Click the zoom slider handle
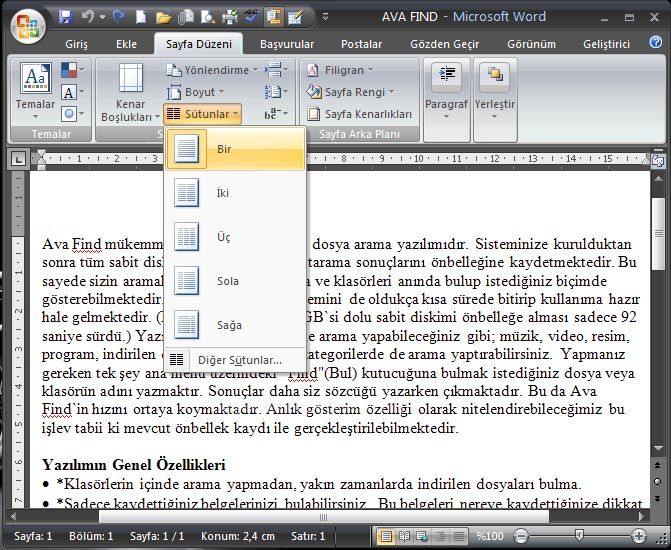Screen dimensions: 671x550 (x=579, y=535)
